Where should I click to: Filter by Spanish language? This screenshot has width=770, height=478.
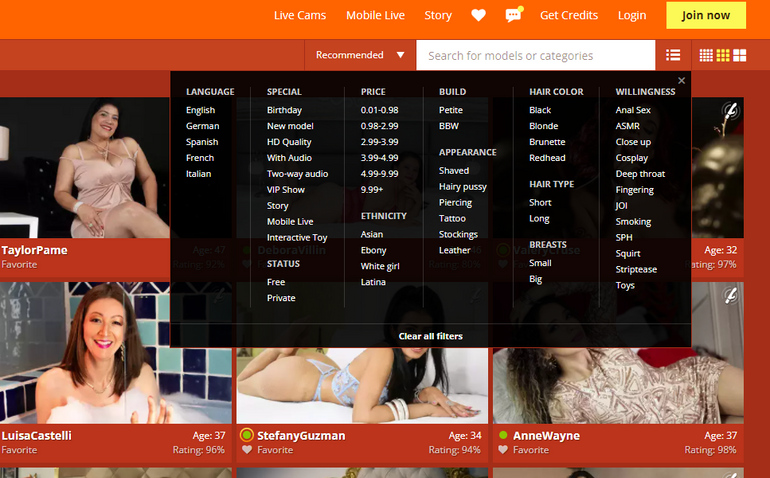(202, 142)
